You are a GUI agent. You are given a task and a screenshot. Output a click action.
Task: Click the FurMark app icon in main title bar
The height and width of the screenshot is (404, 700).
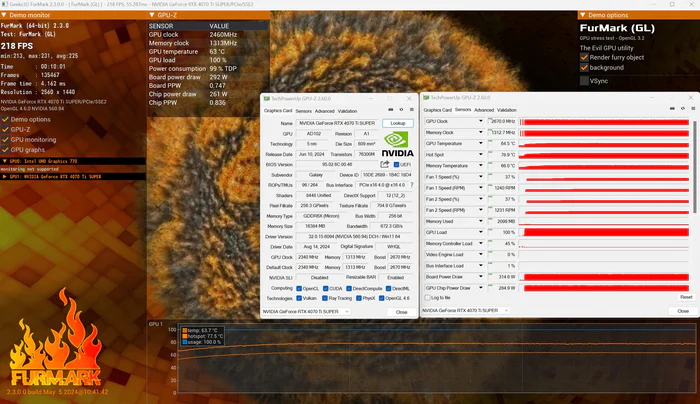(x=5, y=4)
